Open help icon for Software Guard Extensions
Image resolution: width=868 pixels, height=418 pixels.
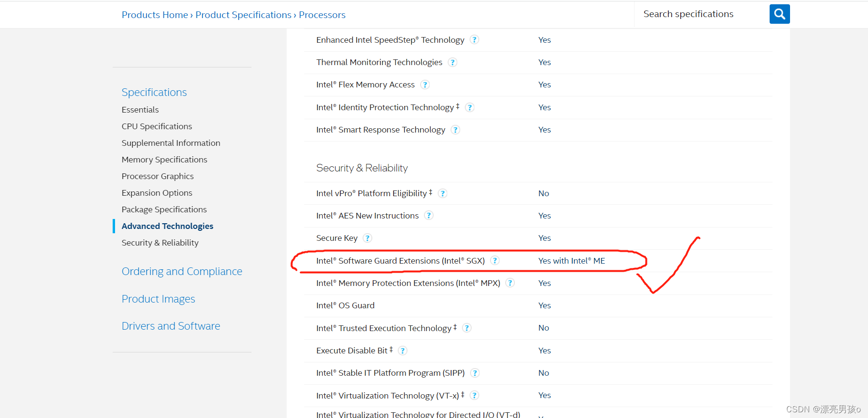coord(495,261)
